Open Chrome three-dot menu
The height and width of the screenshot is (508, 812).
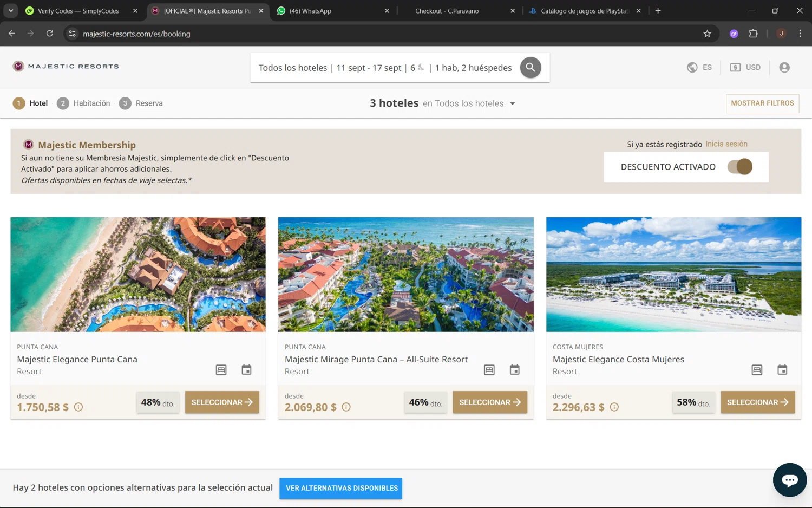(800, 34)
